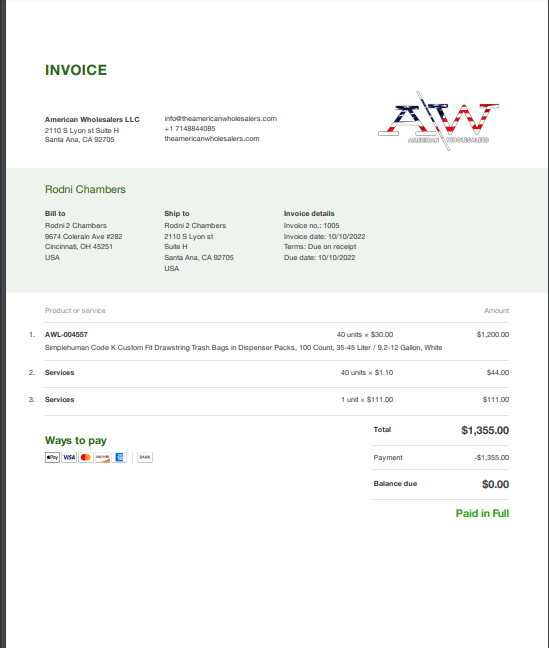
Task: Select the Invoice details label
Action: (x=309, y=214)
